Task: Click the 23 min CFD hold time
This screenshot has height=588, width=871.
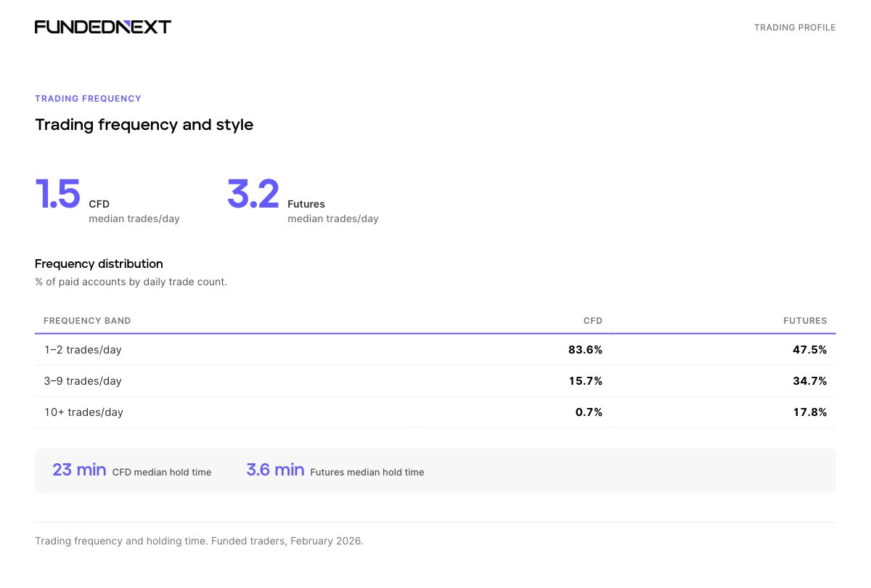Action: [x=79, y=470]
